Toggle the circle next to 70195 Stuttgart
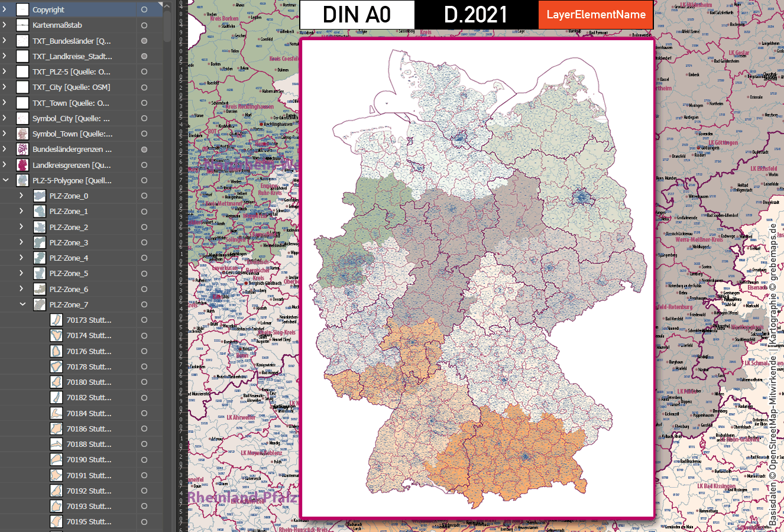Image resolution: width=784 pixels, height=532 pixels. pos(142,521)
